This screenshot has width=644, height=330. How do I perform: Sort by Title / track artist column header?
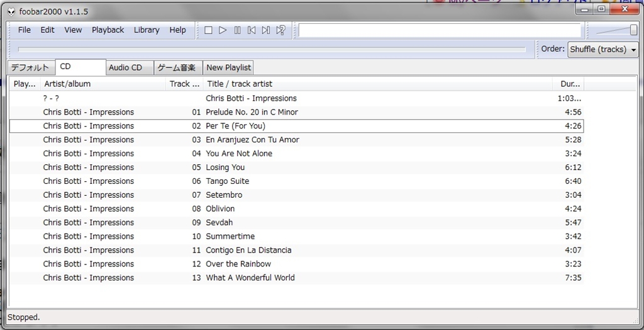tap(377, 84)
